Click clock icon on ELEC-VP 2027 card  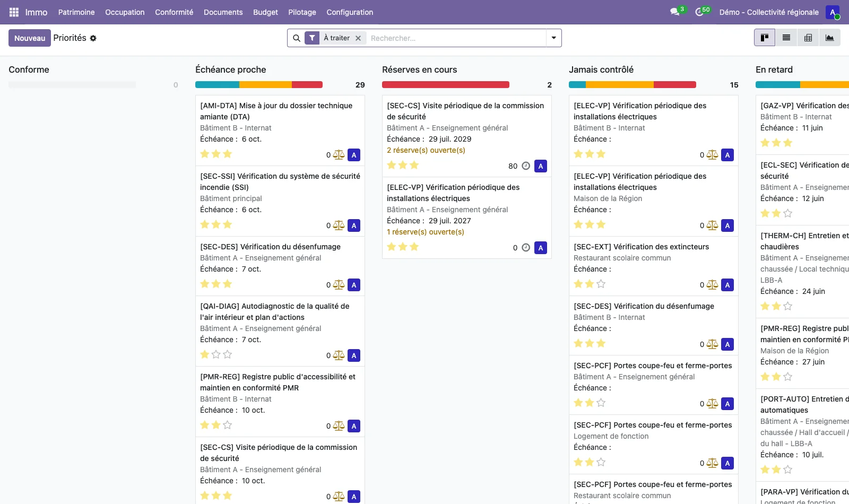coord(526,248)
